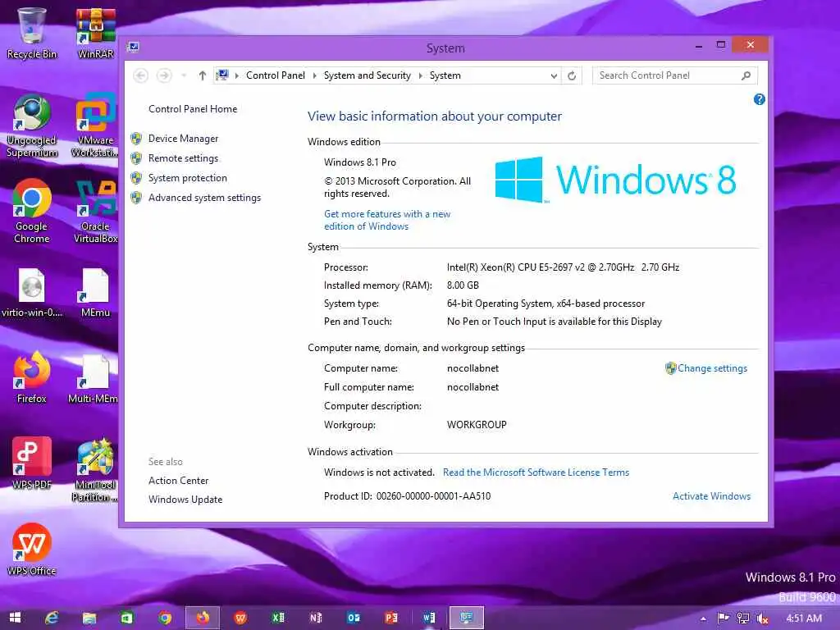840x630 pixels.
Task: Select the Firefox desktop icon
Action: pos(32,377)
